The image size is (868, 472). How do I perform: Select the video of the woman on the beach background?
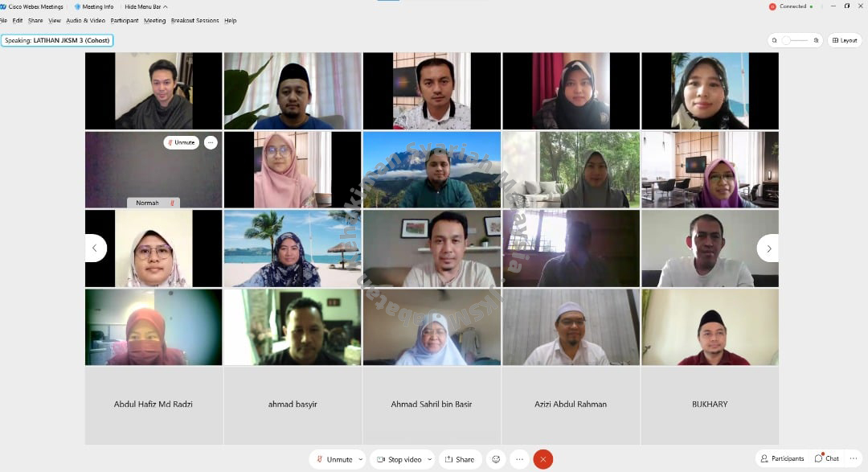[293, 248]
